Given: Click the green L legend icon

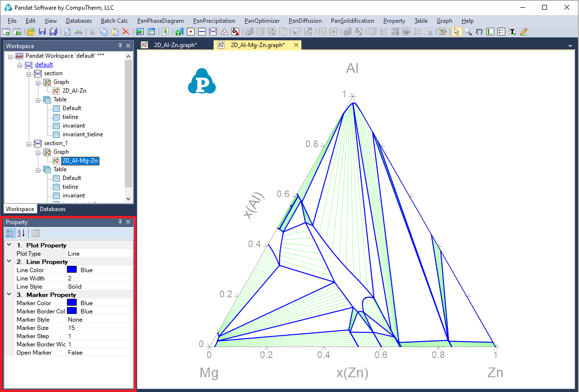Looking at the screenshot, I should (490, 32).
